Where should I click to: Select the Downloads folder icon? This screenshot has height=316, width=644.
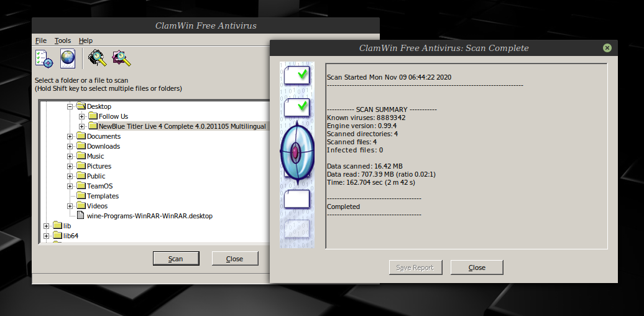click(x=81, y=146)
